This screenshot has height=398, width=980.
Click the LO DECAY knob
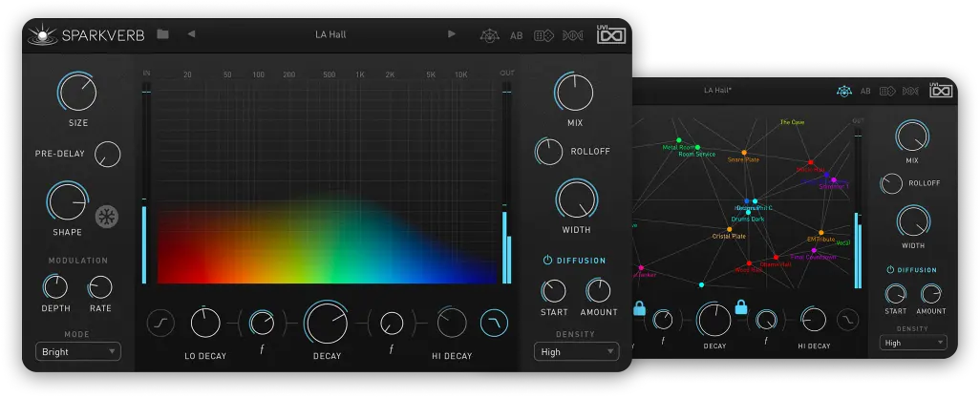pyautogui.click(x=205, y=323)
